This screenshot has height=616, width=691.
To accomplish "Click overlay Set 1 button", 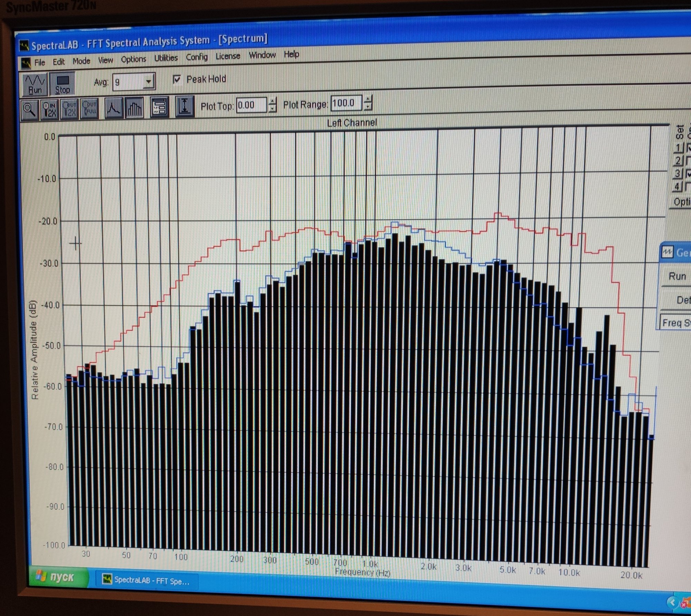I will pos(679,148).
